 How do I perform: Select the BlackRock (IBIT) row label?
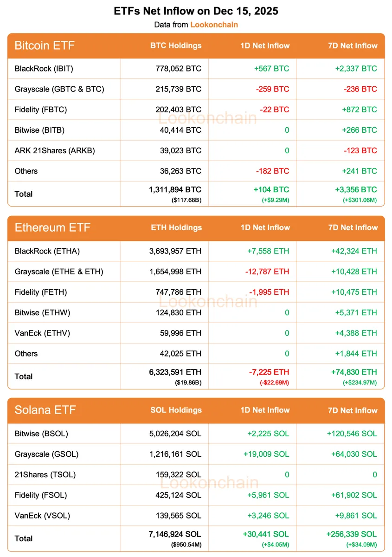click(44, 69)
